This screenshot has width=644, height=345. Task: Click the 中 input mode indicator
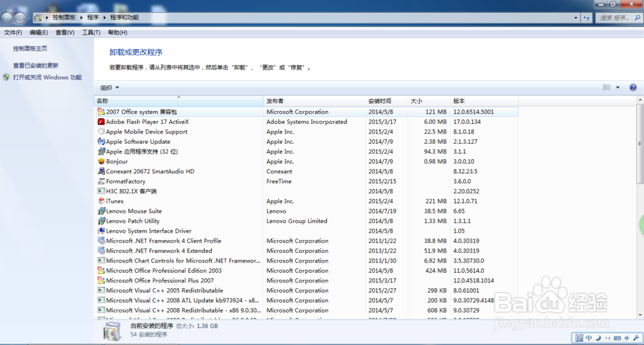589,338
